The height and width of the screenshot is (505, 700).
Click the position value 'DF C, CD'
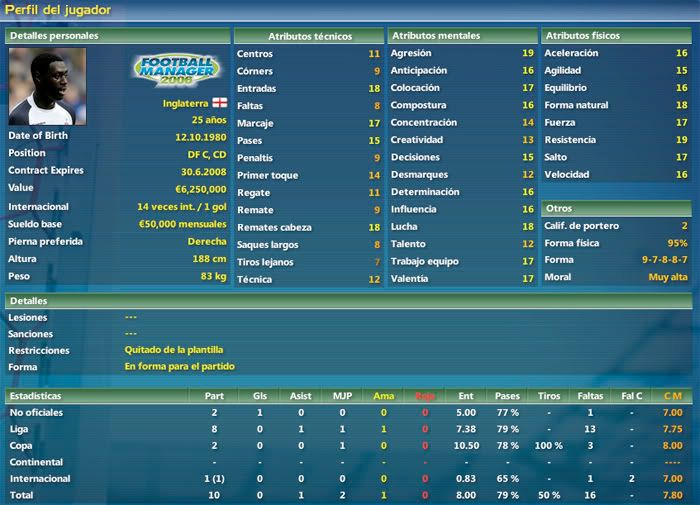[x=207, y=154]
